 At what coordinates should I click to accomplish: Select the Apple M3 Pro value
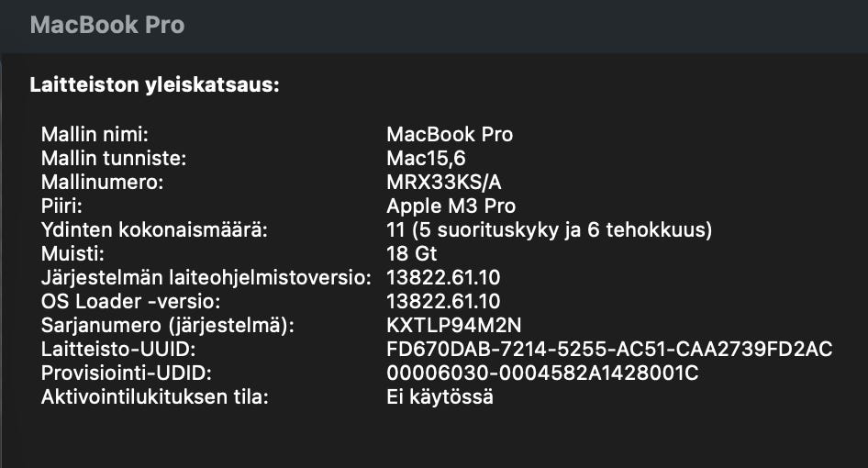click(451, 206)
